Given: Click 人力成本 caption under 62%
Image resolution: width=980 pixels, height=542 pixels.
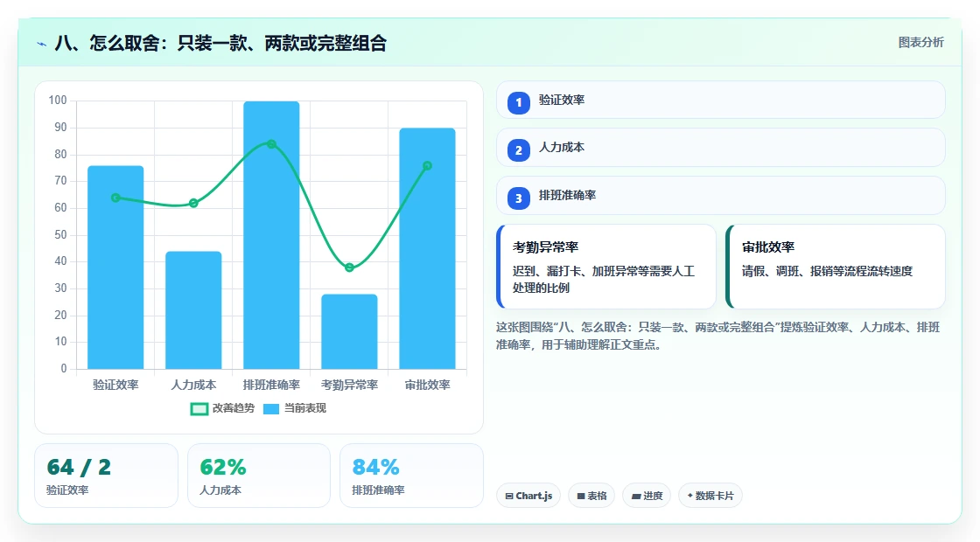Looking at the screenshot, I should 220,490.
